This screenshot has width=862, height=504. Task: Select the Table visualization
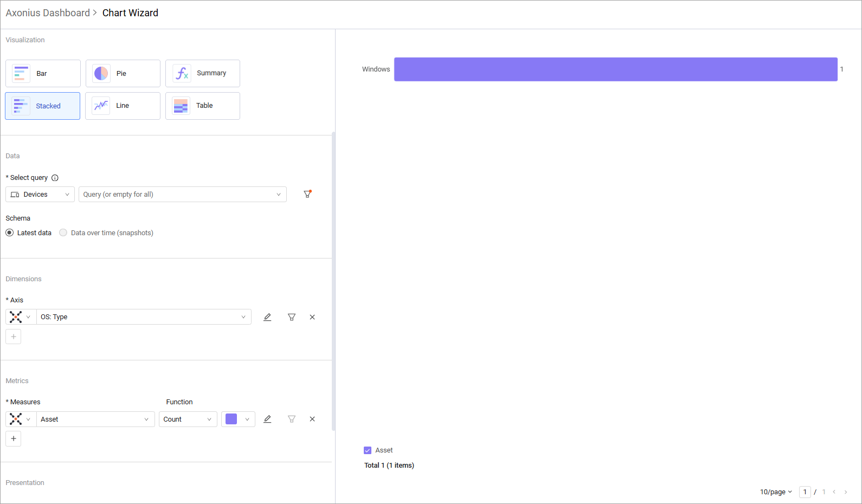(203, 106)
